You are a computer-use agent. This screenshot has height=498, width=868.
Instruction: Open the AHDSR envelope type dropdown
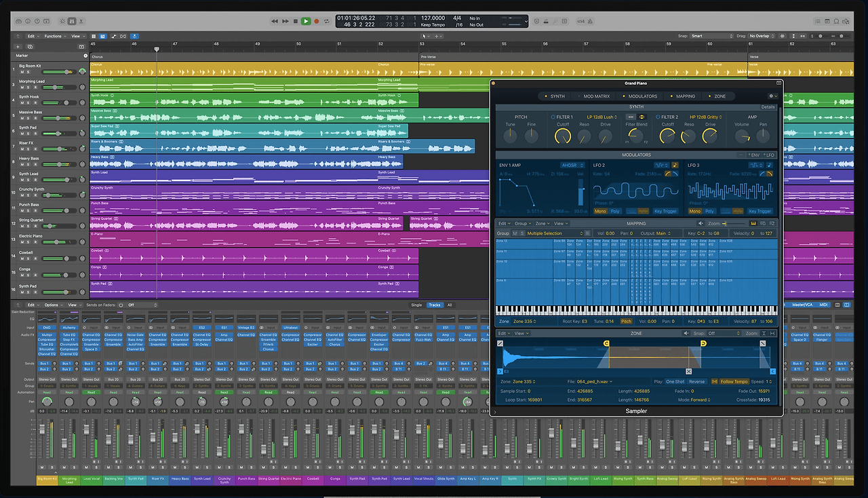pyautogui.click(x=572, y=165)
